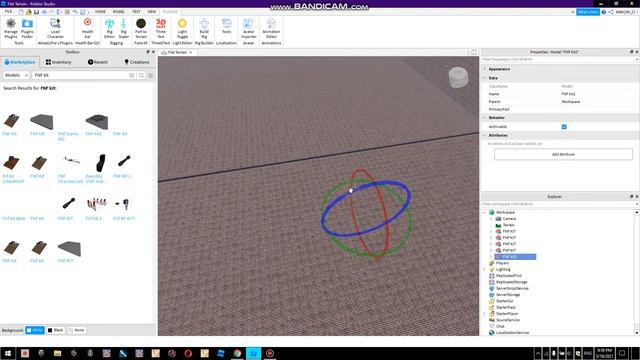Open the Recent tab in Toolbox

pyautogui.click(x=98, y=62)
